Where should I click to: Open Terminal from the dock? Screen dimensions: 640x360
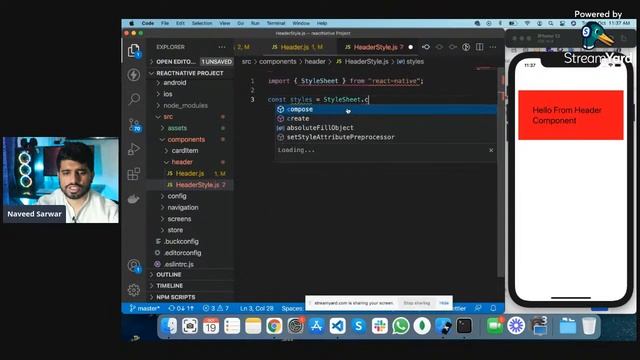464,326
